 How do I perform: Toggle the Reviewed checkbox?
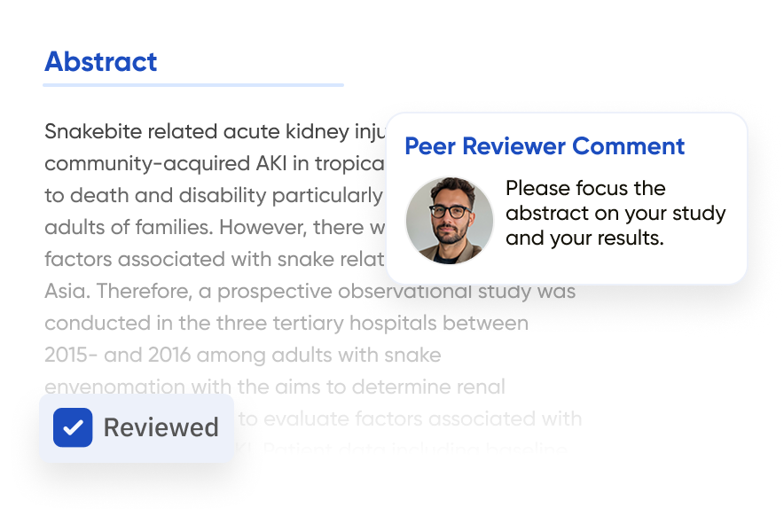pyautogui.click(x=73, y=427)
